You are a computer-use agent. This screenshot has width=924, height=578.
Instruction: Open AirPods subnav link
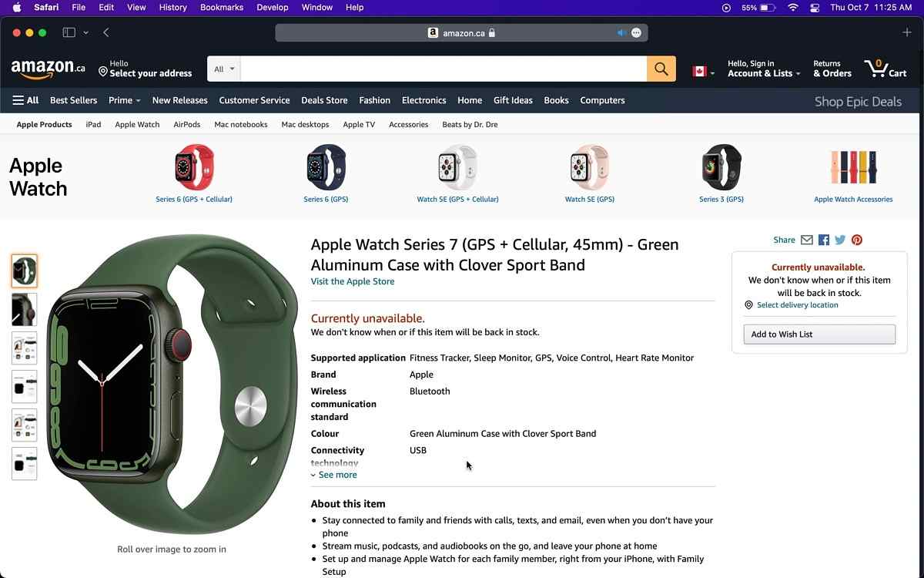187,124
